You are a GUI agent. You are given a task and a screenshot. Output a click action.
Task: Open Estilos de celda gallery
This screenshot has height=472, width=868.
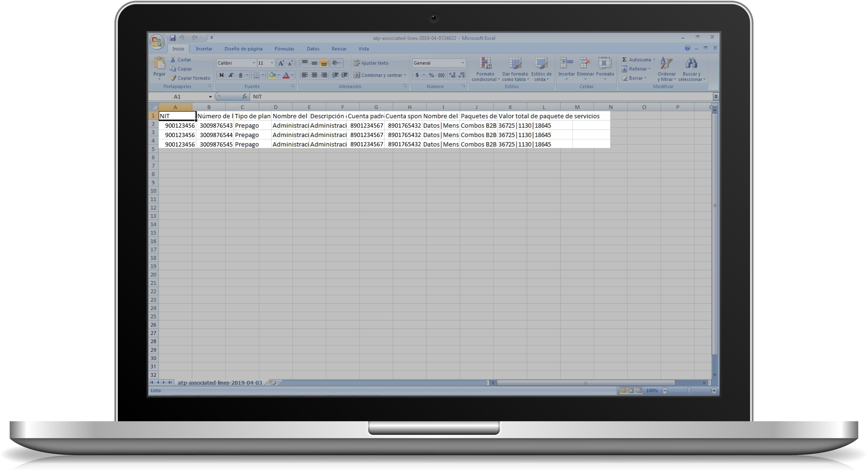click(541, 69)
